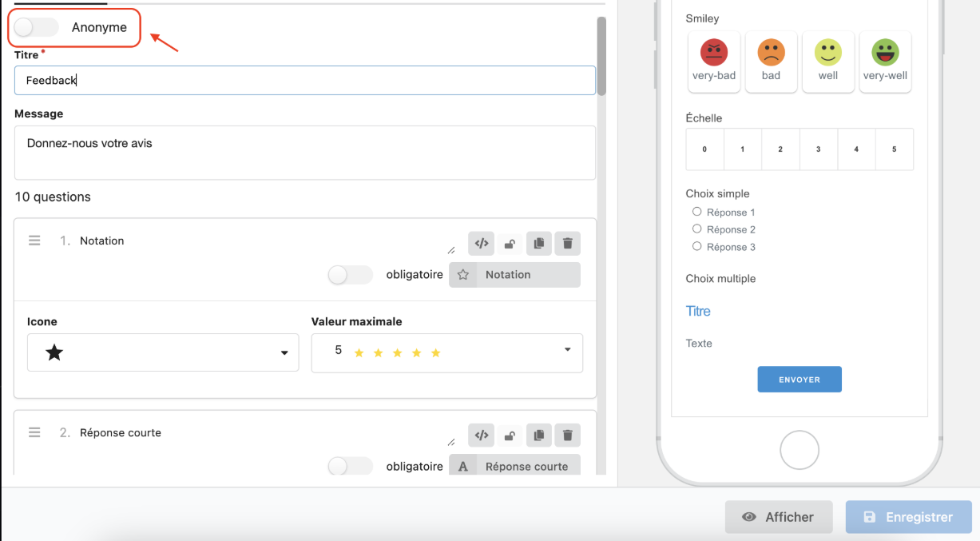Click the Enregistrer button

click(908, 517)
